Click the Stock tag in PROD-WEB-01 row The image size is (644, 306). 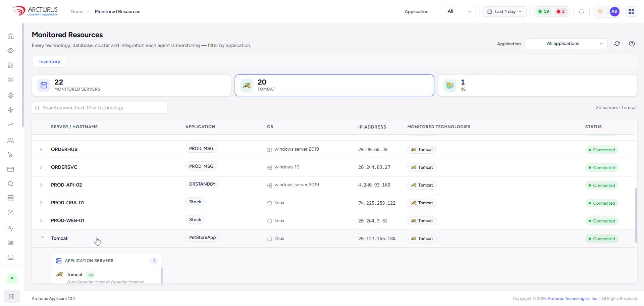(195, 219)
